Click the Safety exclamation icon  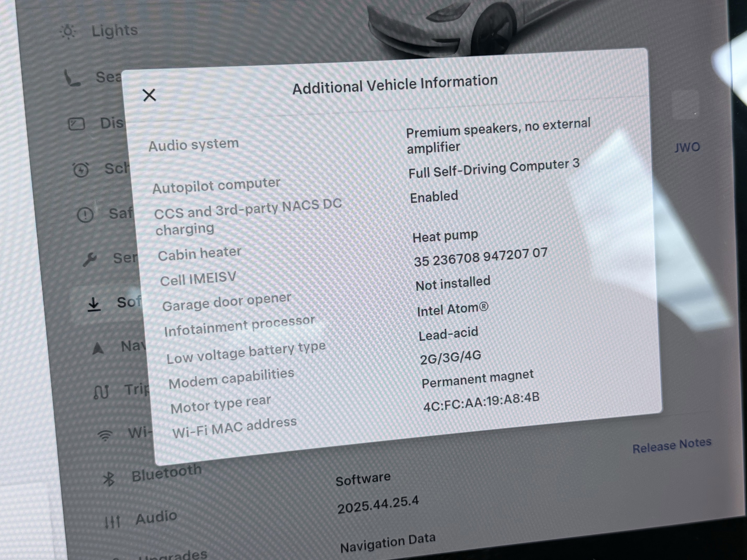85,215
